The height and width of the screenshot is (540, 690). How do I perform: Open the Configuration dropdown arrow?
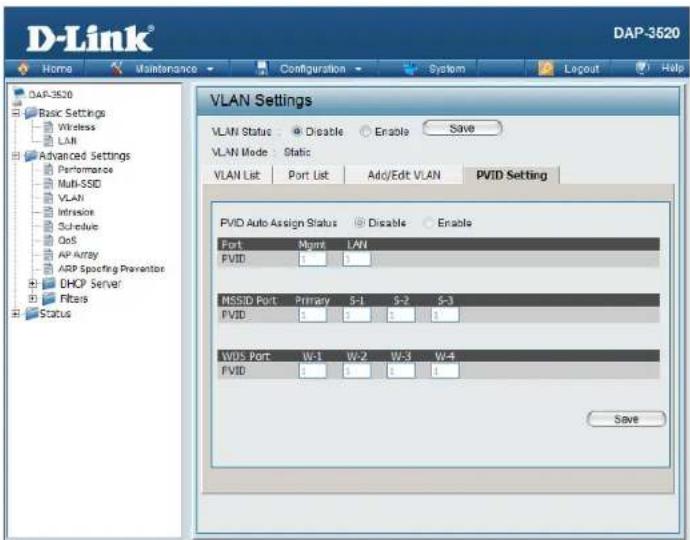(x=358, y=69)
